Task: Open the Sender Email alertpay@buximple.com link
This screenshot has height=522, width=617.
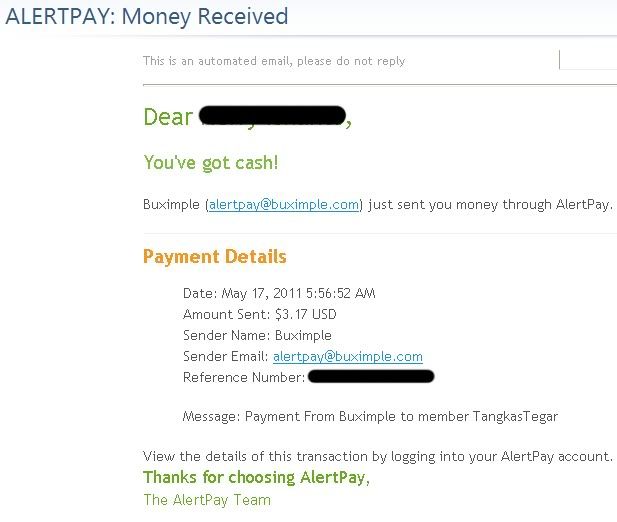Action: pyautogui.click(x=348, y=357)
